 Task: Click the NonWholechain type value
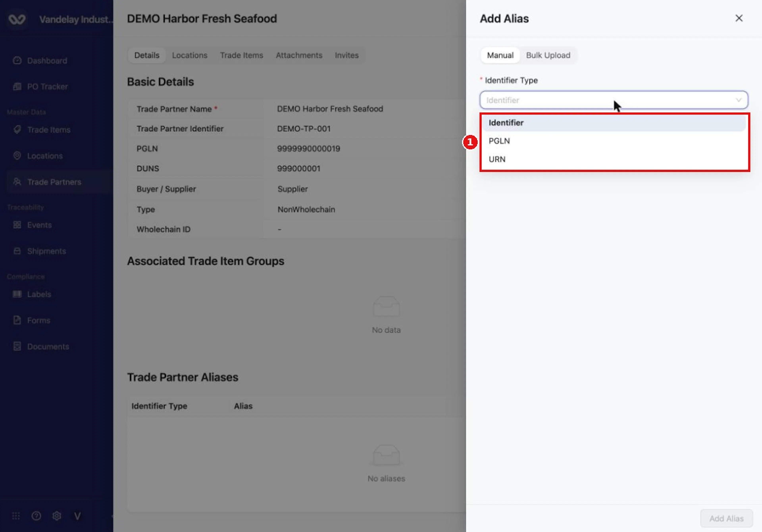coord(306,209)
